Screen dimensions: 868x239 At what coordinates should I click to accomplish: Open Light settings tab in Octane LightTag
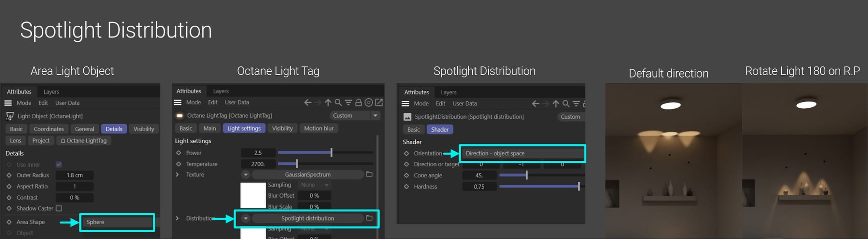pos(244,128)
